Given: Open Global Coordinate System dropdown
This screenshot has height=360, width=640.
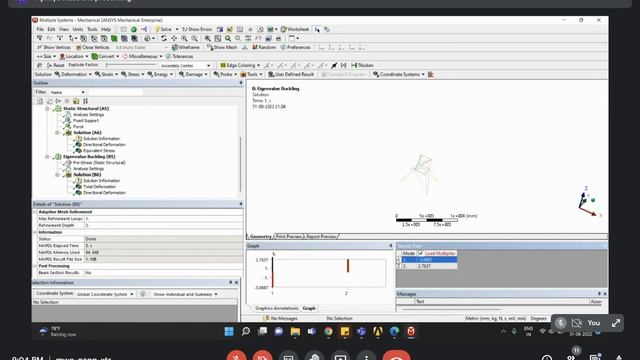Looking at the screenshot, I should click(x=105, y=294).
